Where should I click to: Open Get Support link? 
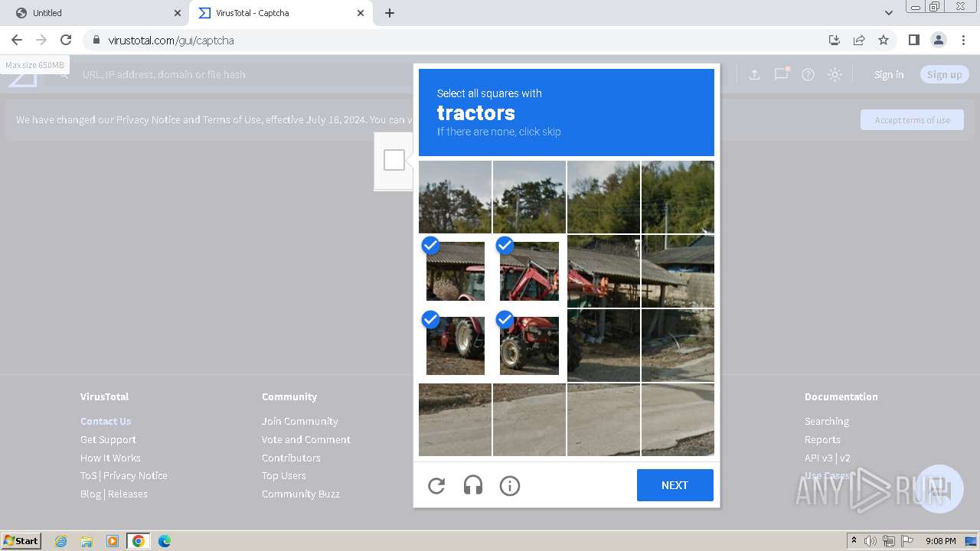tap(108, 439)
